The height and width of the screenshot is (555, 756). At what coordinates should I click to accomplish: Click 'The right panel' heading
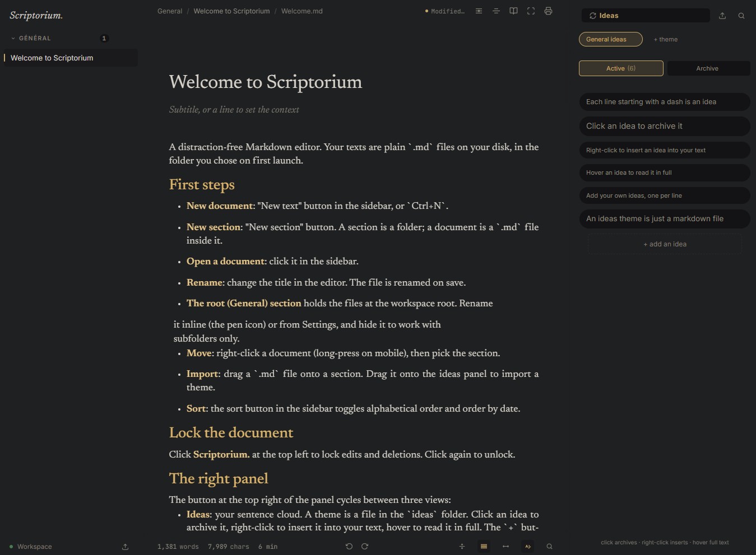click(x=219, y=479)
